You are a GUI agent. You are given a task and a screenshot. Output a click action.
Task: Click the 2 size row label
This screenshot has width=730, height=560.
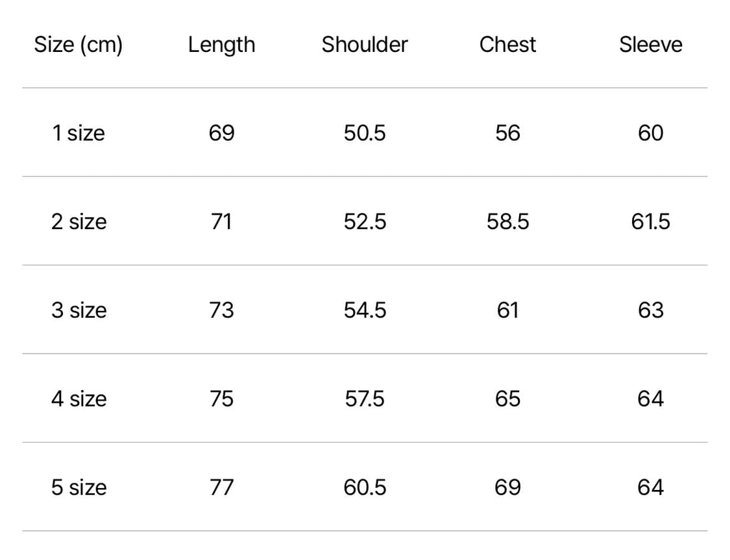(79, 222)
